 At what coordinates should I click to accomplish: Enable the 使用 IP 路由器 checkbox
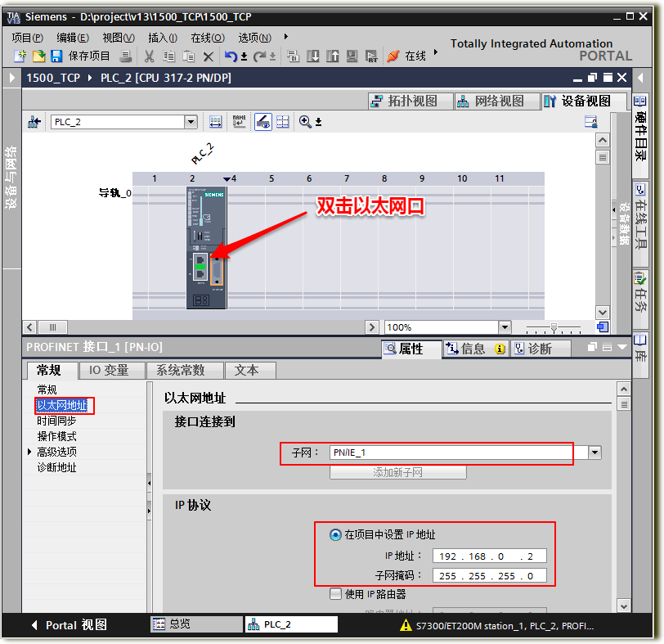pyautogui.click(x=335, y=594)
